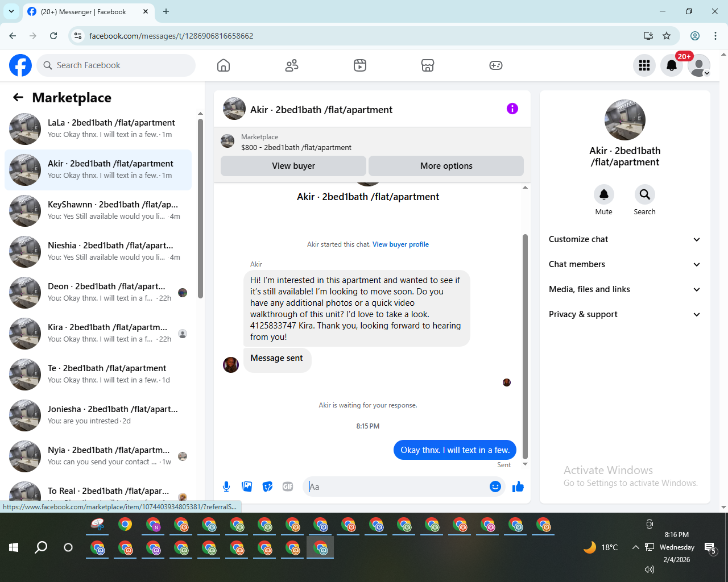The width and height of the screenshot is (728, 582).
Task: Go back using the Marketplace back arrow
Action: pyautogui.click(x=18, y=97)
